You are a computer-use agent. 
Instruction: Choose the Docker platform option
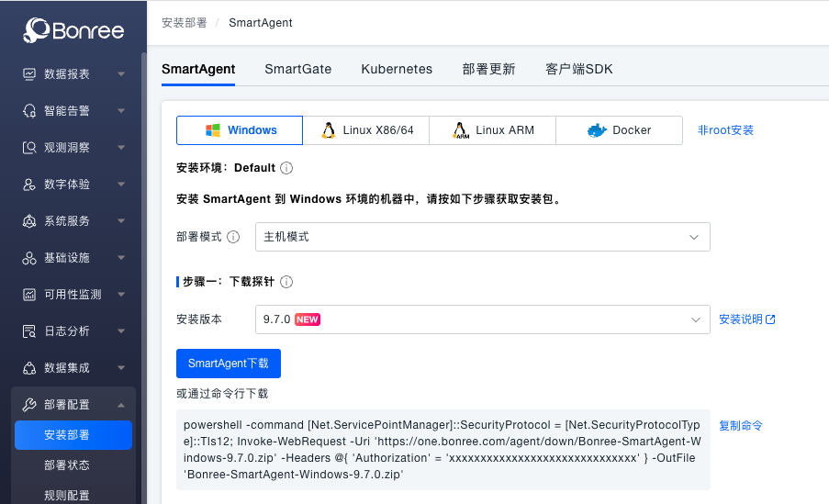point(619,130)
